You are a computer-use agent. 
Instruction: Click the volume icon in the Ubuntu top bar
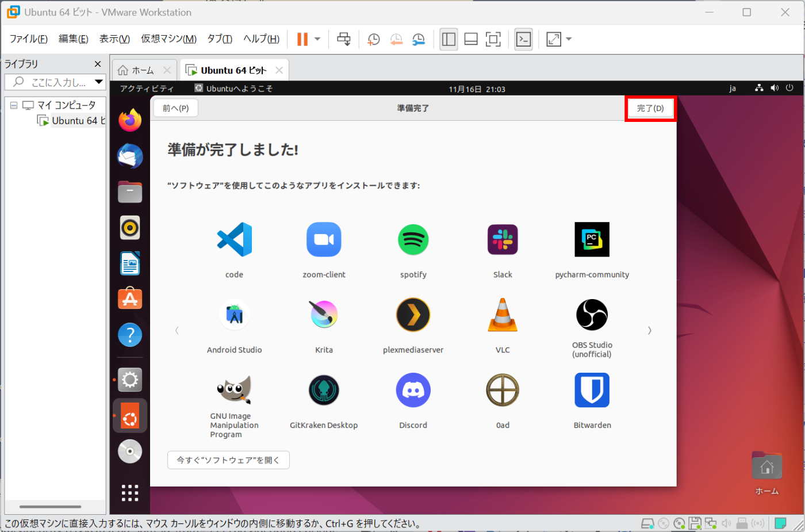coord(775,88)
